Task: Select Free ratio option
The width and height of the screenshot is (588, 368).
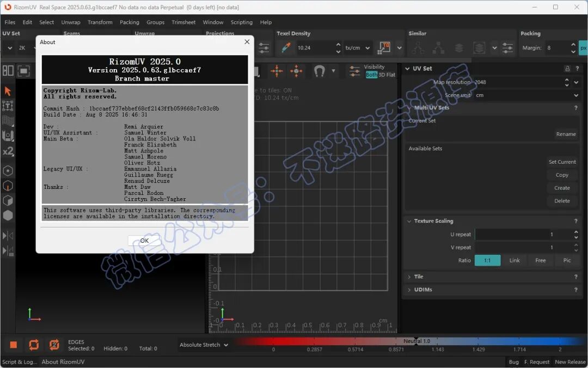Action: (541, 260)
